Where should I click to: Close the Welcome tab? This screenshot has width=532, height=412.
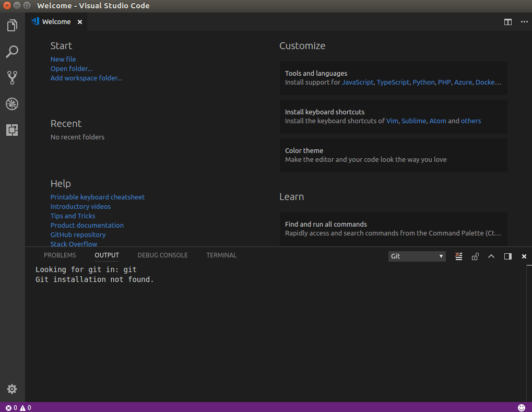(x=80, y=22)
